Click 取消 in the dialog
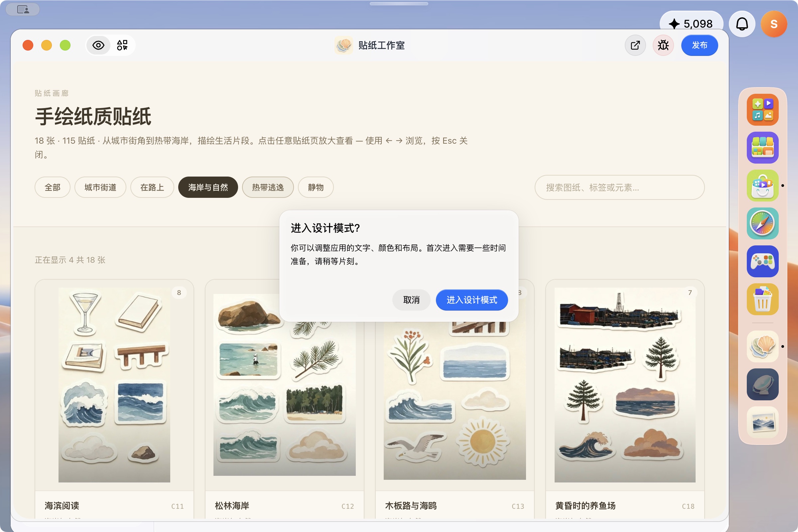 point(411,300)
